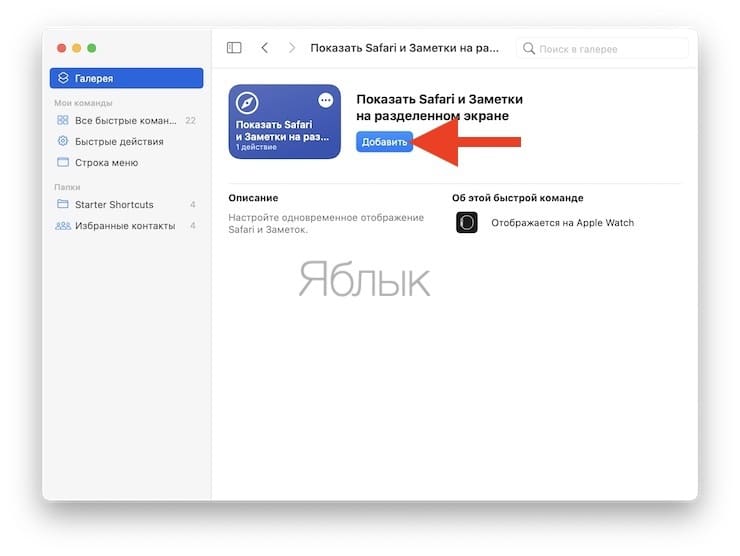The width and height of the screenshot is (740, 556).
Task: Open the Starter Shortcuts folder
Action: pyautogui.click(x=126, y=204)
